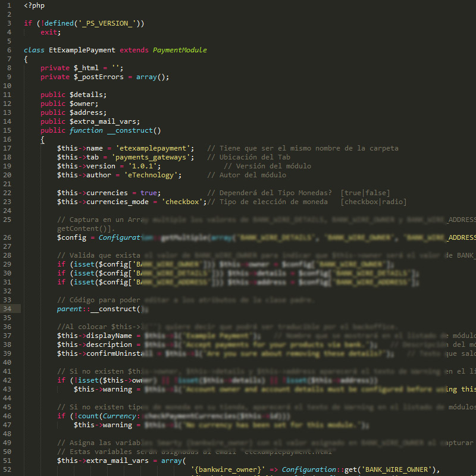Select the $details; property
Screen dimensions: 476x476
[88, 95]
